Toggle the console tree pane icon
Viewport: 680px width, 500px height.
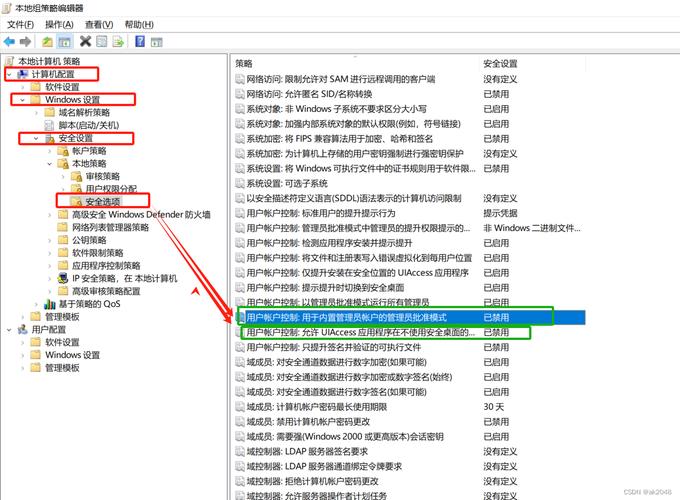(x=64, y=42)
